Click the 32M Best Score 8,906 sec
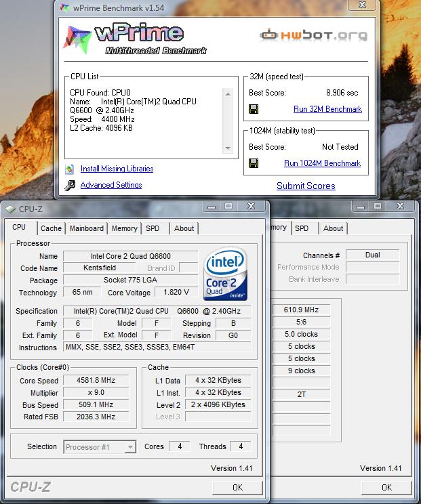This screenshot has height=504, width=421. [342, 93]
